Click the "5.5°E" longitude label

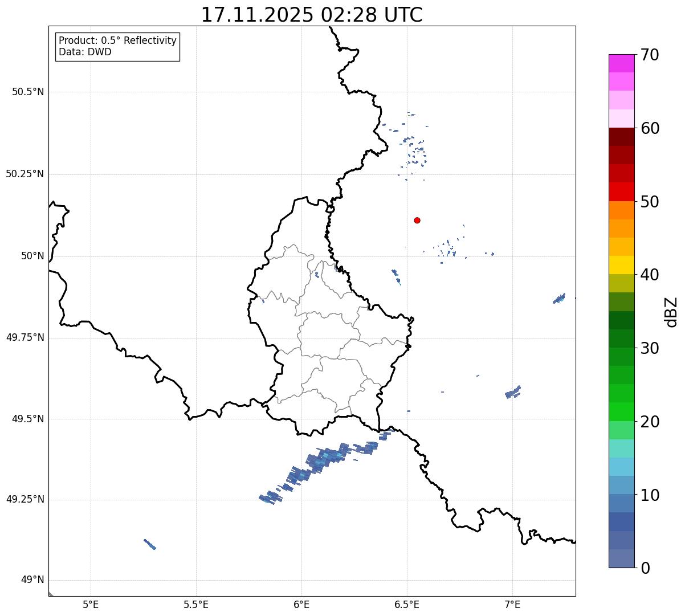pyautogui.click(x=196, y=604)
